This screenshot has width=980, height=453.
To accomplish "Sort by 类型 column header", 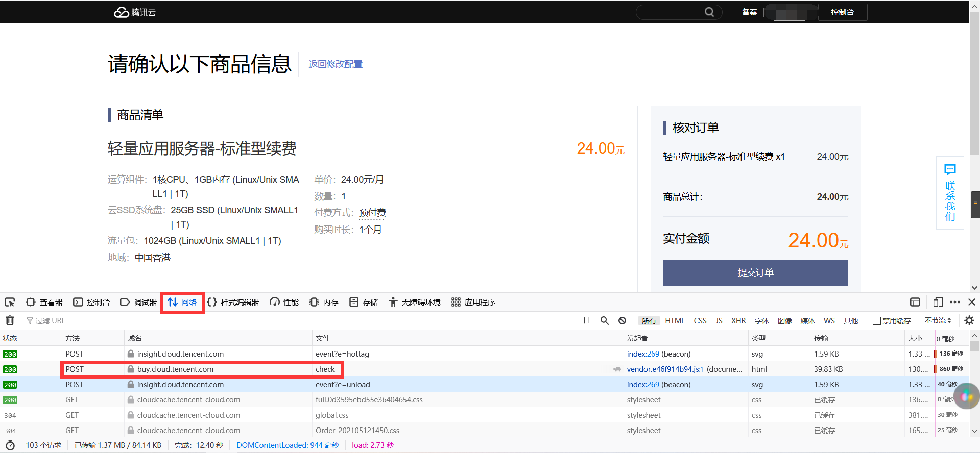I will [x=779, y=338].
